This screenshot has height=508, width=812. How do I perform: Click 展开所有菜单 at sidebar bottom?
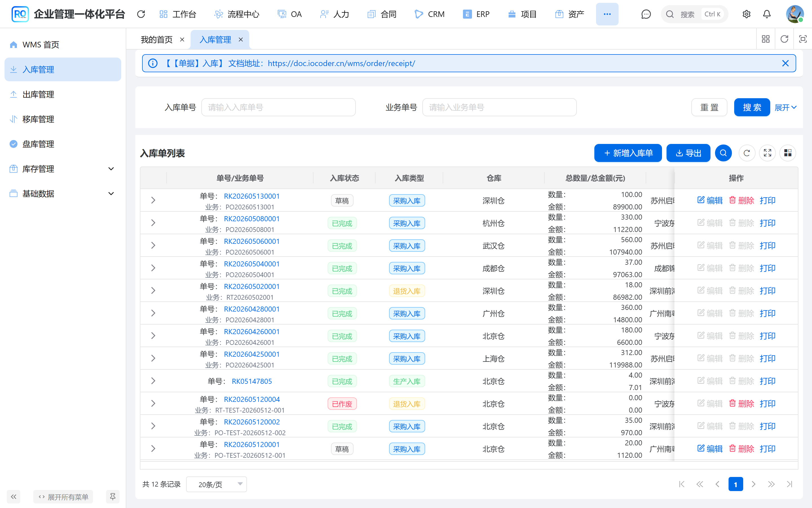(63, 497)
